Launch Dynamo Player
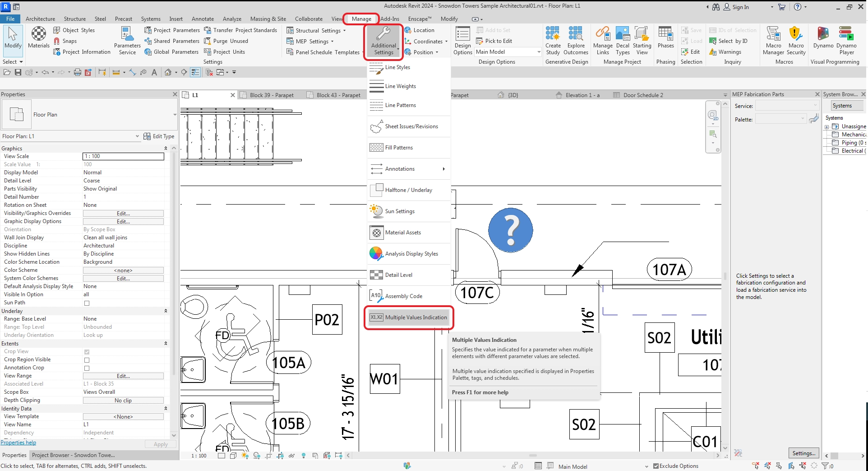Screen dimensions: 868x471 846,41
